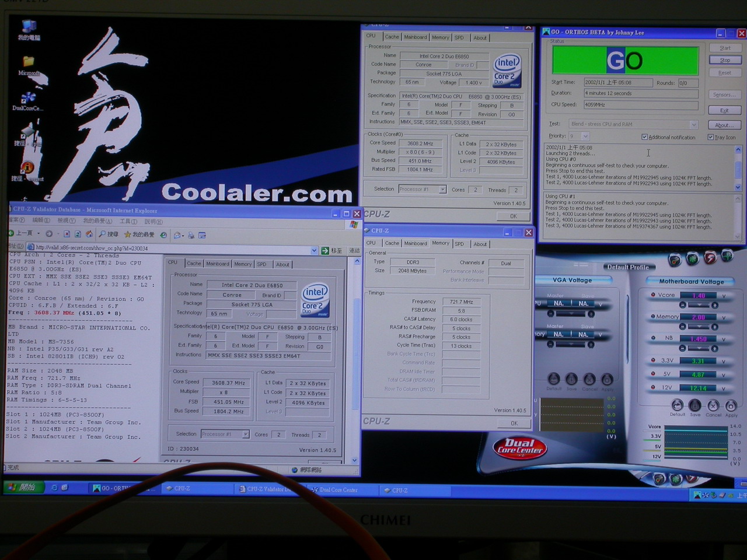Viewport: 747px width, 560px height.
Task: Click the Motherboard Voltage Apply icon
Action: 731,405
